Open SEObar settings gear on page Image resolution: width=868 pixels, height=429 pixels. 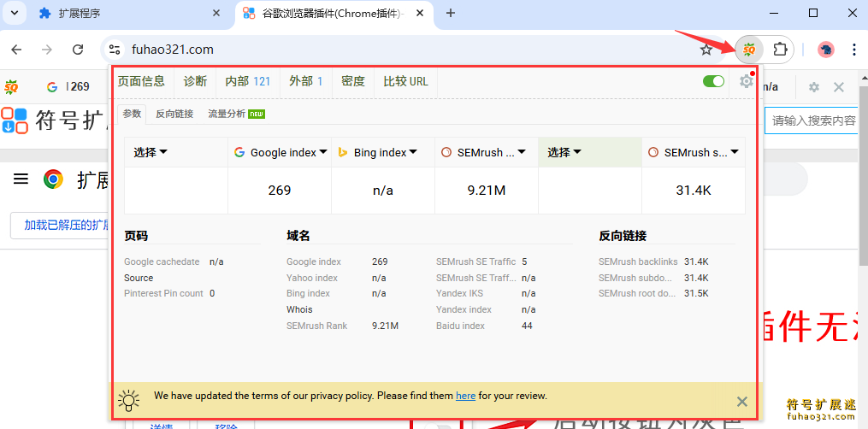[813, 87]
